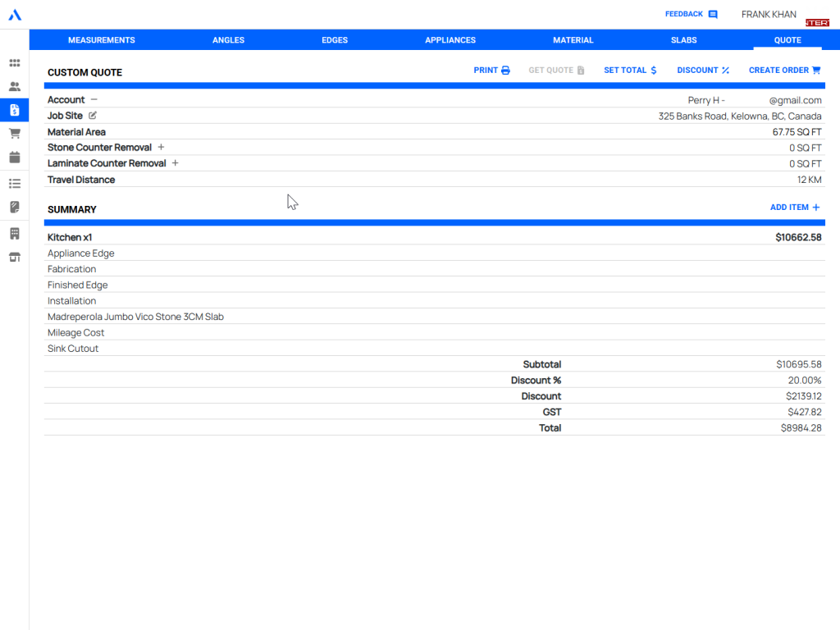Expand Laminate Counter Removal with plus icon
Image resolution: width=840 pixels, height=630 pixels.
(x=176, y=163)
